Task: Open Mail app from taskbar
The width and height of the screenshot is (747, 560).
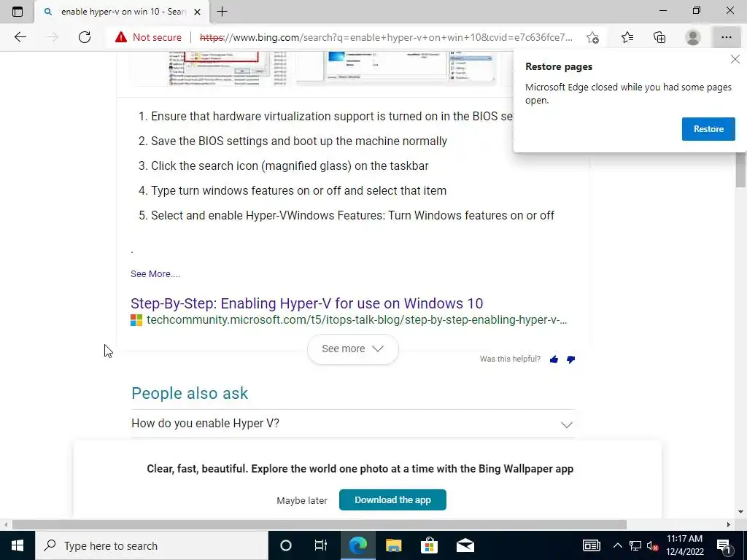Action: click(x=465, y=545)
